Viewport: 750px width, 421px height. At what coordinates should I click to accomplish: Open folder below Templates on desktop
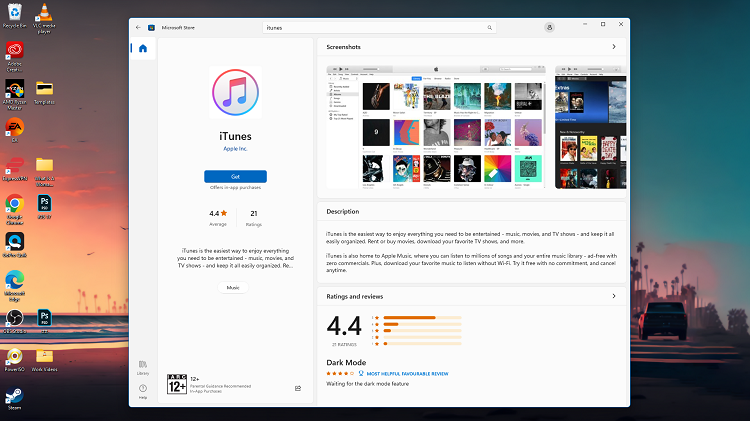[44, 171]
